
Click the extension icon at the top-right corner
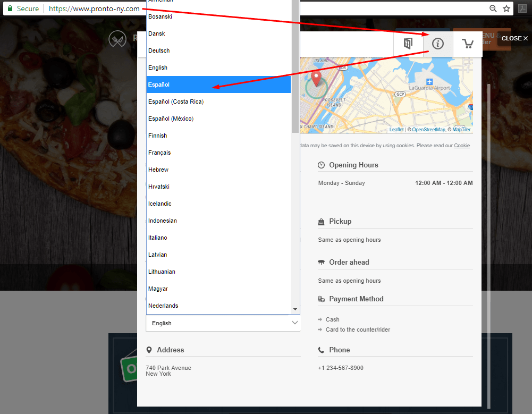pos(521,8)
